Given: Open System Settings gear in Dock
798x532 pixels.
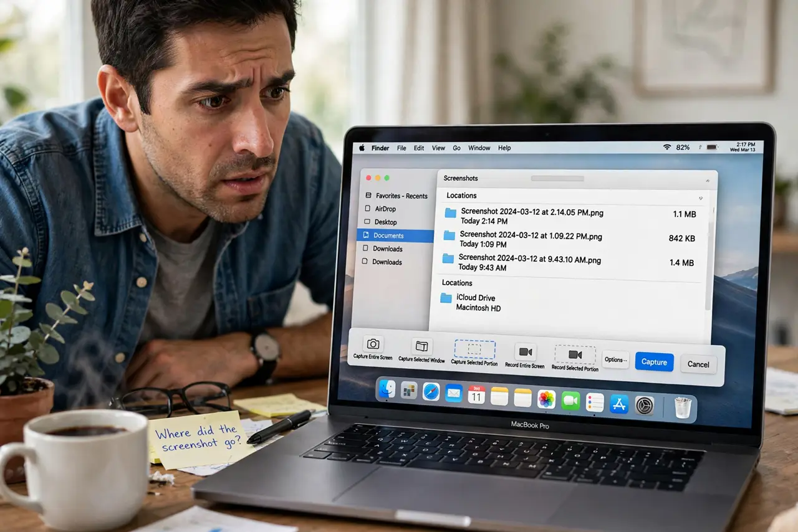Looking at the screenshot, I should point(645,405).
